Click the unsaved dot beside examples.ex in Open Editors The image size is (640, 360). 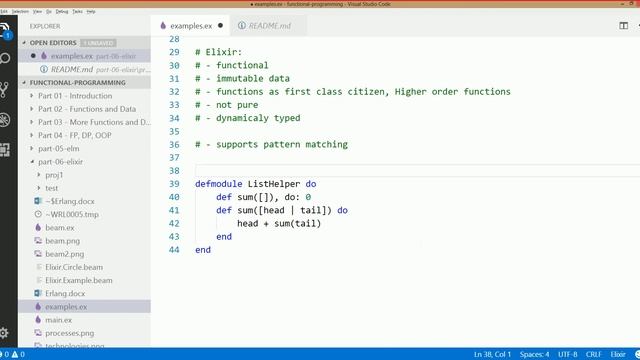pos(33,56)
